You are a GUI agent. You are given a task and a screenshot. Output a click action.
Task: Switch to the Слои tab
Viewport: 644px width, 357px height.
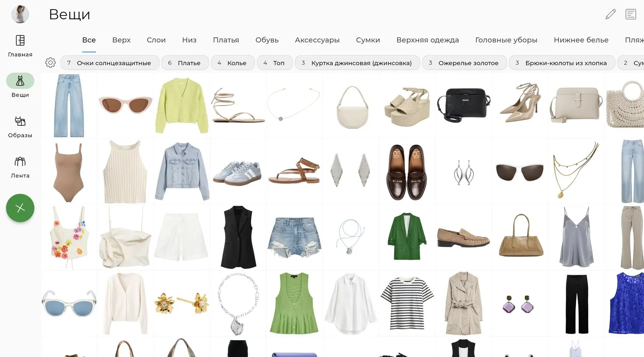[x=156, y=40]
